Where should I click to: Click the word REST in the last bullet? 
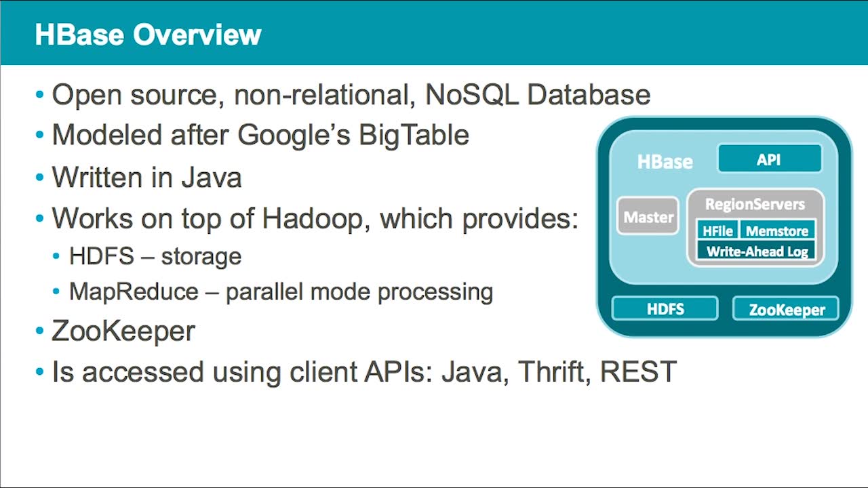point(638,371)
